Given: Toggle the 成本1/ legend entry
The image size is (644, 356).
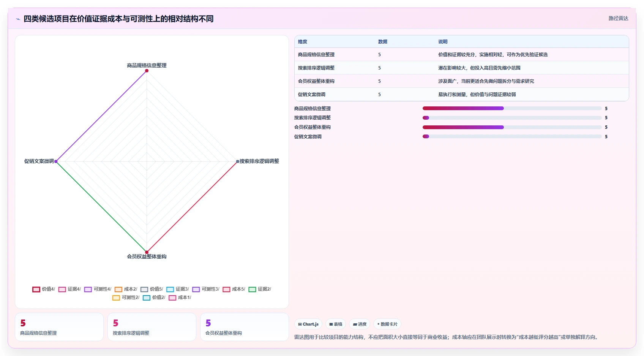Looking at the screenshot, I should click(180, 297).
